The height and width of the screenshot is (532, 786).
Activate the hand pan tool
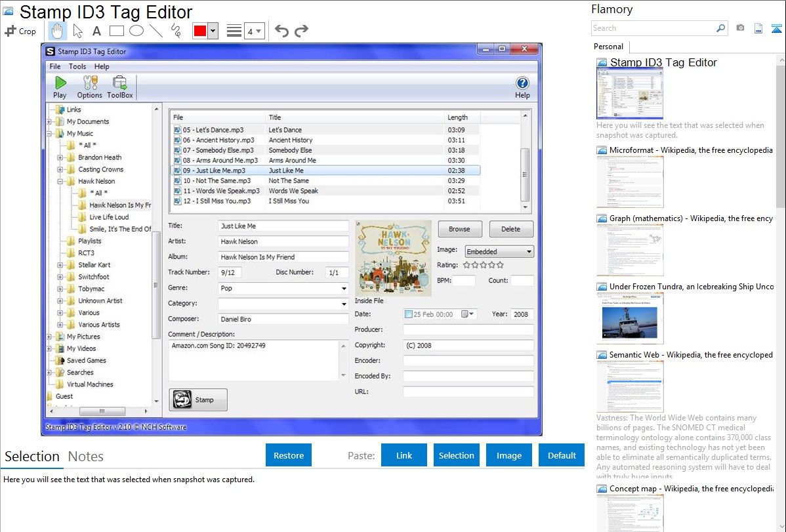point(58,31)
